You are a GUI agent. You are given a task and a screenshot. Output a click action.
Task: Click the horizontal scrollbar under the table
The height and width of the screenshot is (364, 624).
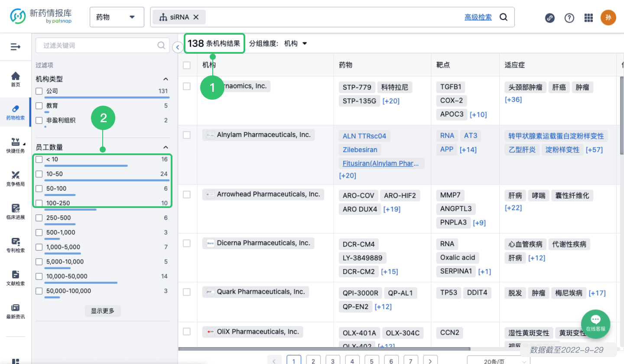324,349
